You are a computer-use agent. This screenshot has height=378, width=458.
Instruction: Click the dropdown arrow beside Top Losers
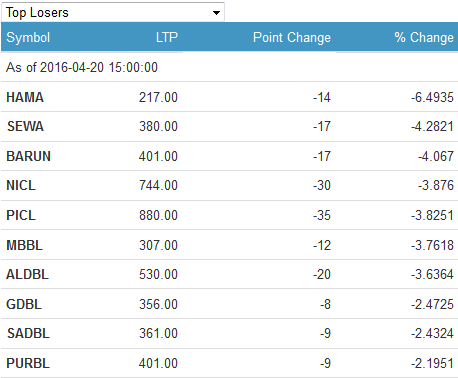click(216, 13)
